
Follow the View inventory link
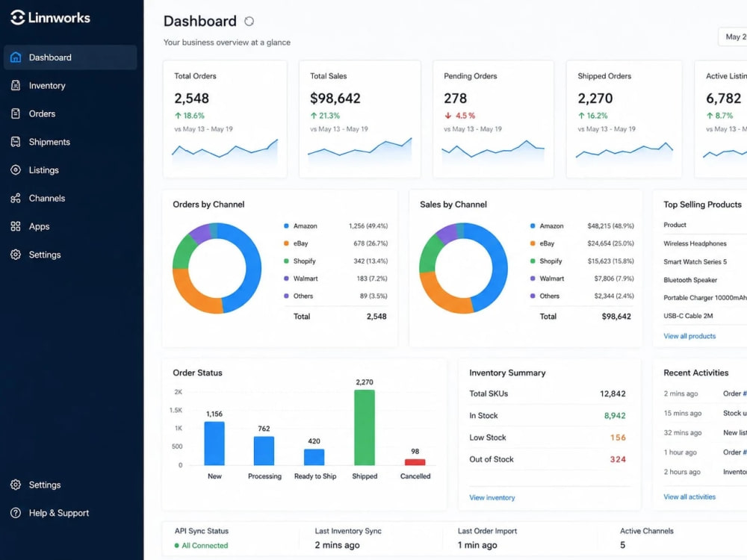point(492,497)
